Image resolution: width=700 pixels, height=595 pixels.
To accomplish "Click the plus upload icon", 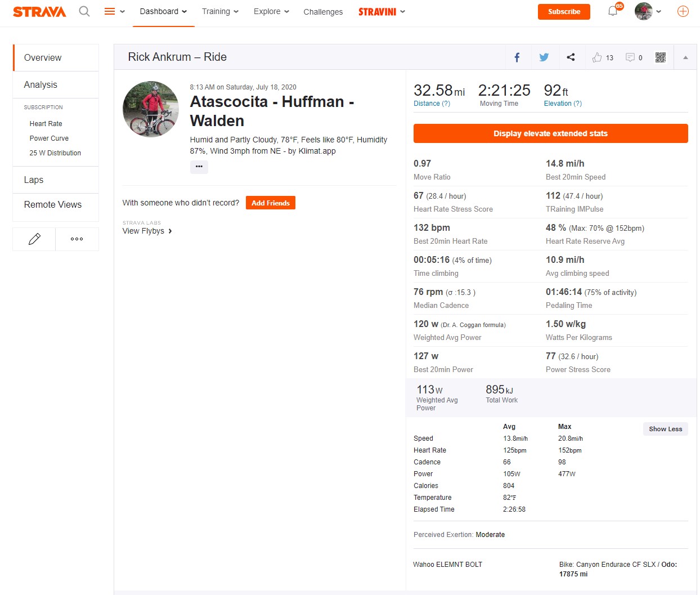I will coord(683,11).
